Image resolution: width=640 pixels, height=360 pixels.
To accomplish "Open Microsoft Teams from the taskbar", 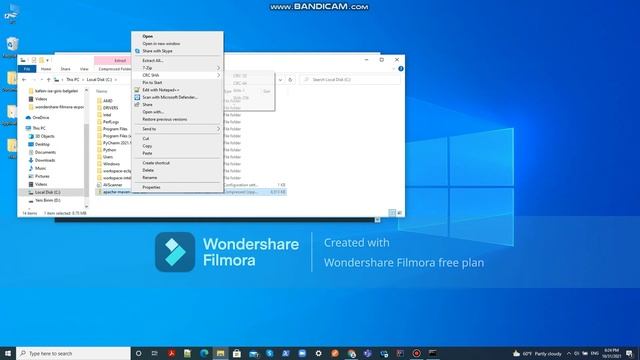I will pyautogui.click(x=368, y=353).
